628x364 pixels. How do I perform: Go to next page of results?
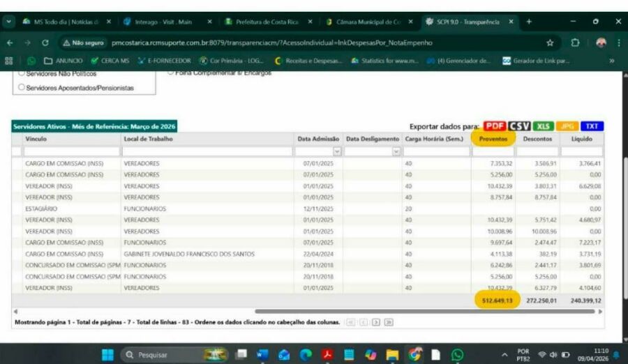(375, 322)
